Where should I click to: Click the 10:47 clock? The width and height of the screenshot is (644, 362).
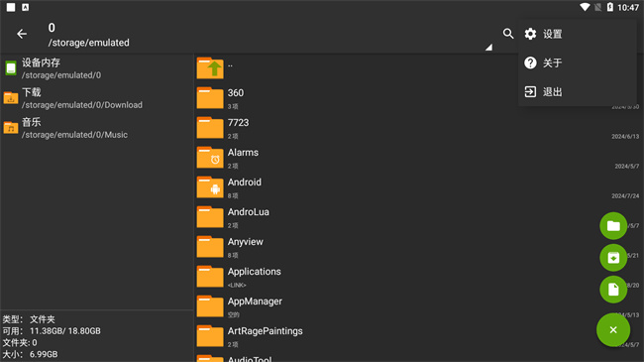pos(628,7)
